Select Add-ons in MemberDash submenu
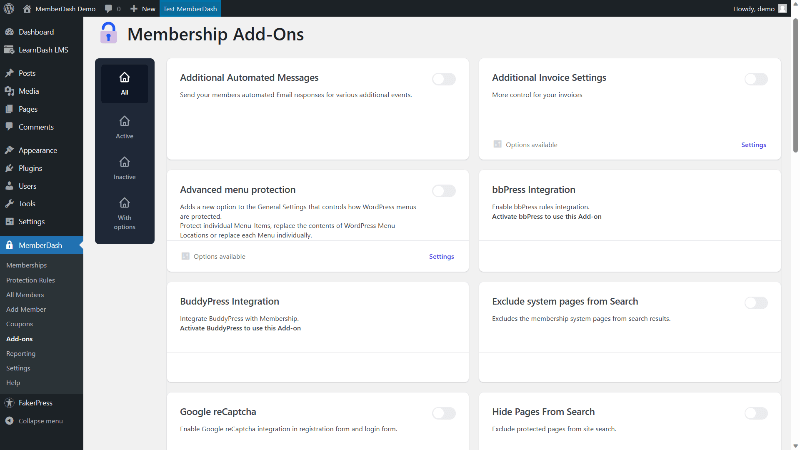This screenshot has width=800, height=450. click(19, 339)
